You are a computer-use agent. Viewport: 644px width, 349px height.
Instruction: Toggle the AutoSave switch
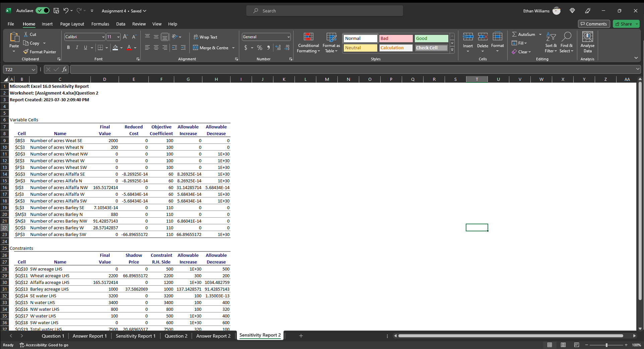tap(43, 11)
